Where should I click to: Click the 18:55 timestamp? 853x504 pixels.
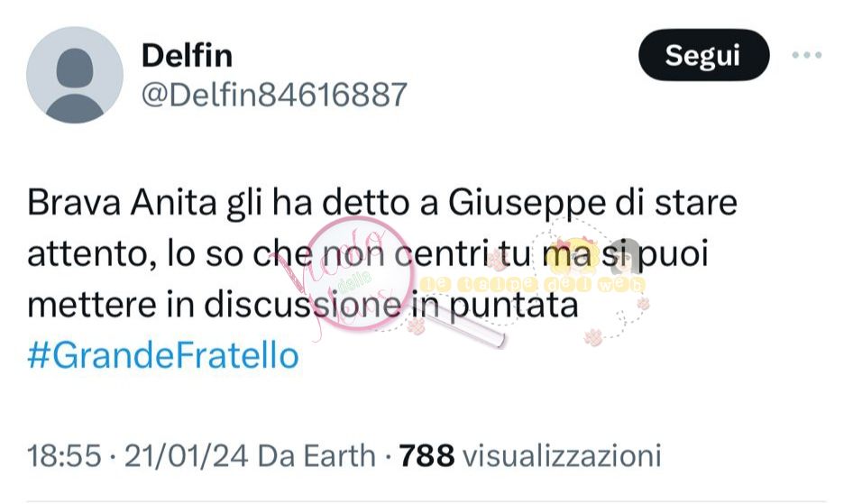coord(64,455)
